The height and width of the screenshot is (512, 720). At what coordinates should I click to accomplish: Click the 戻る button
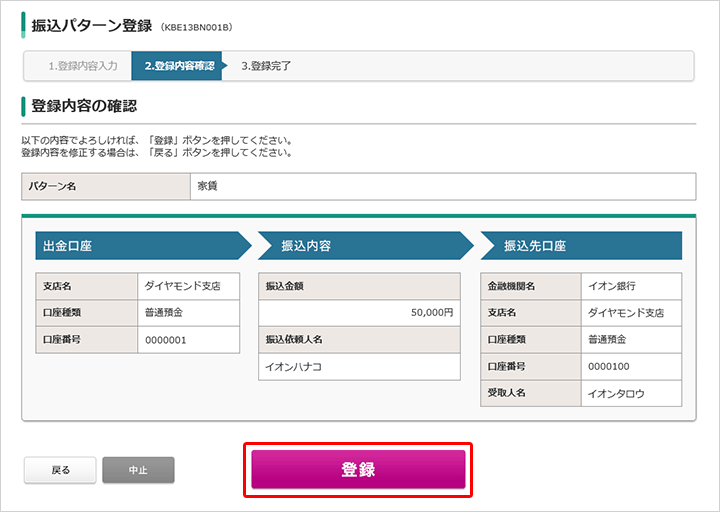(60, 470)
